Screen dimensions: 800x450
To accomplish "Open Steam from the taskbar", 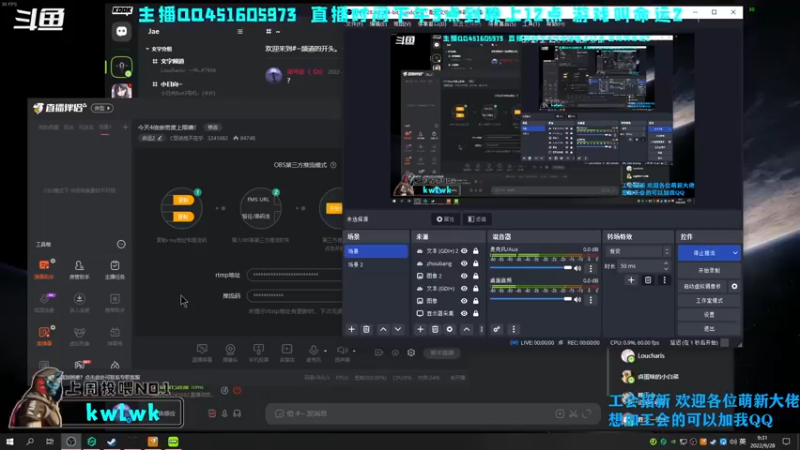I will (x=112, y=441).
